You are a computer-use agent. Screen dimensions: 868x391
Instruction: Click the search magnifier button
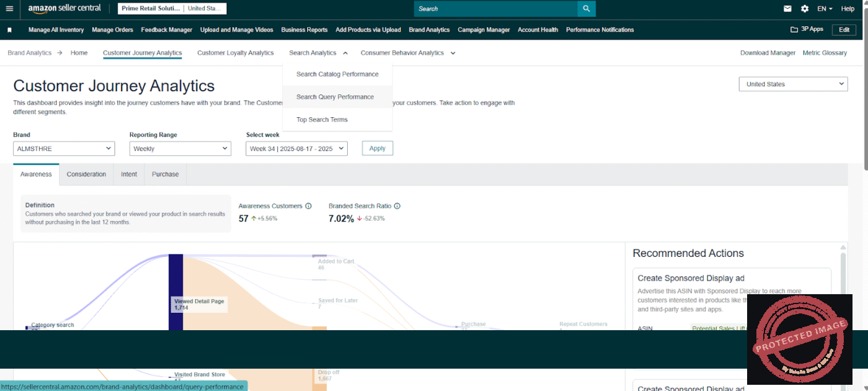(586, 9)
